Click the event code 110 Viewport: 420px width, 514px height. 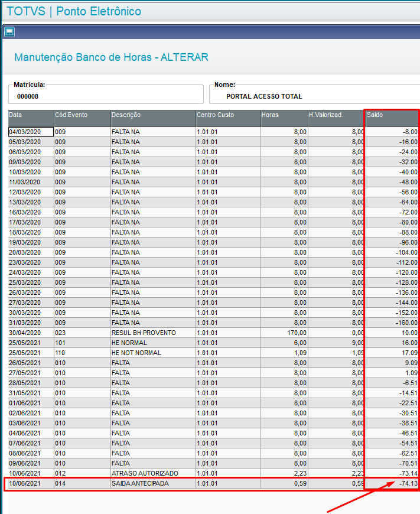[x=60, y=353]
